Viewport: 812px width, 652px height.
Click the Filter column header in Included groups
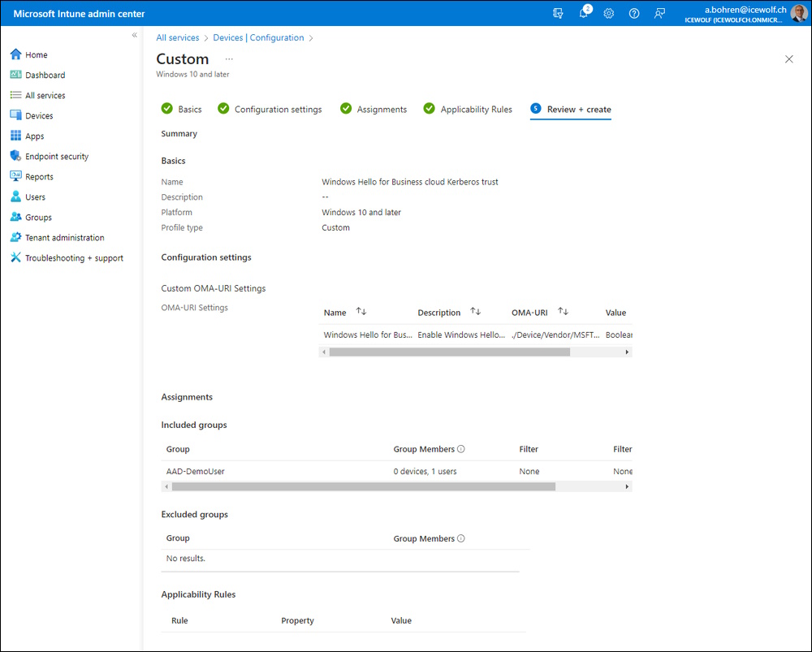click(529, 449)
